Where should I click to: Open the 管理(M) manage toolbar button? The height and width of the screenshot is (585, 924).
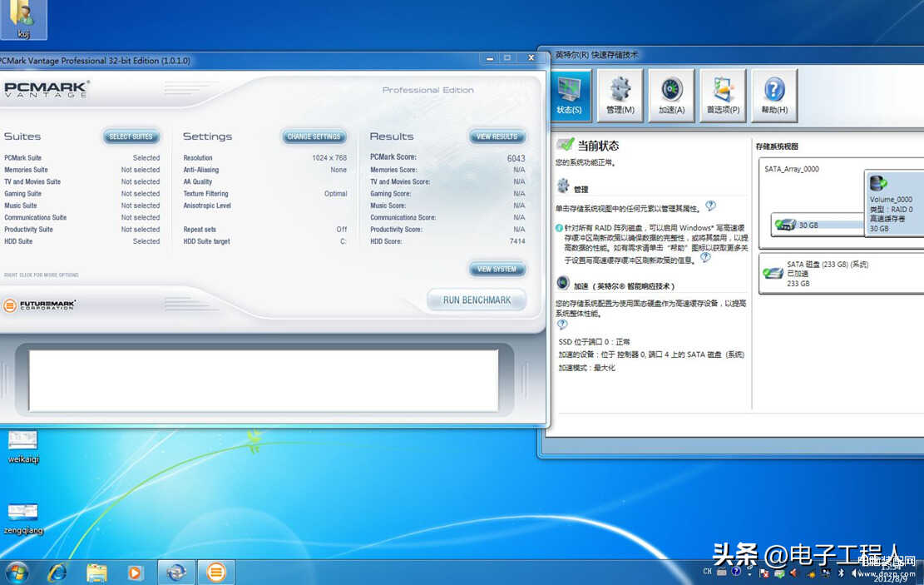point(620,96)
